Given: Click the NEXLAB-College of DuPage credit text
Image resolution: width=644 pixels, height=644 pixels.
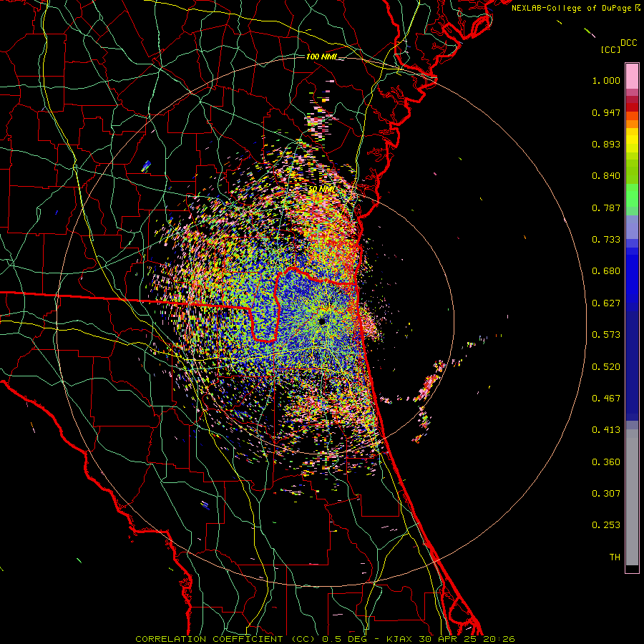Looking at the screenshot, I should coord(571,8).
